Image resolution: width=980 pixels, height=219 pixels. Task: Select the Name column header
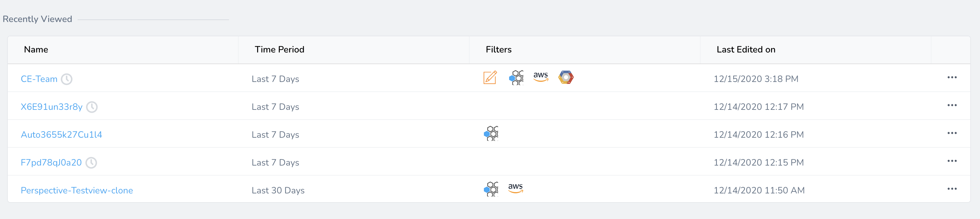[x=36, y=50]
